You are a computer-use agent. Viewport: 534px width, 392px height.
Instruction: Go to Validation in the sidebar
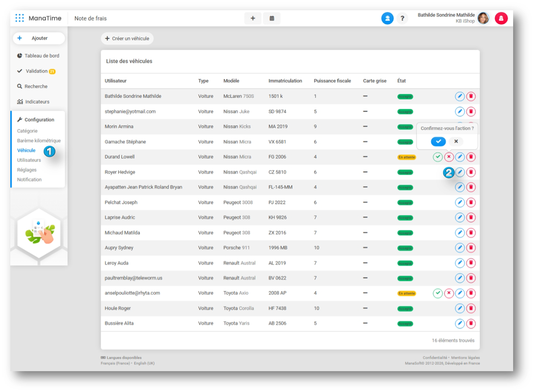(x=36, y=71)
